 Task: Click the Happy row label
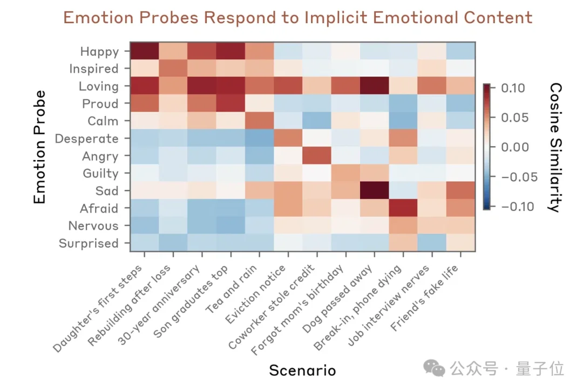(100, 51)
